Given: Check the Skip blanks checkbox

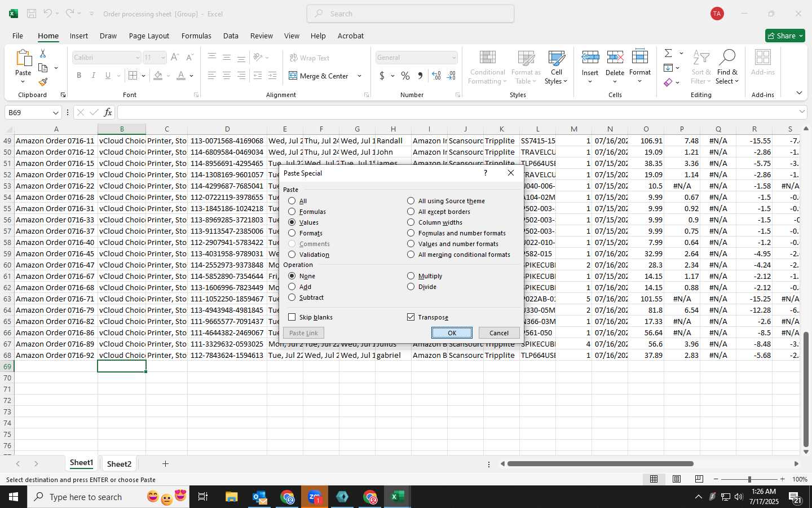Looking at the screenshot, I should pyautogui.click(x=292, y=317).
